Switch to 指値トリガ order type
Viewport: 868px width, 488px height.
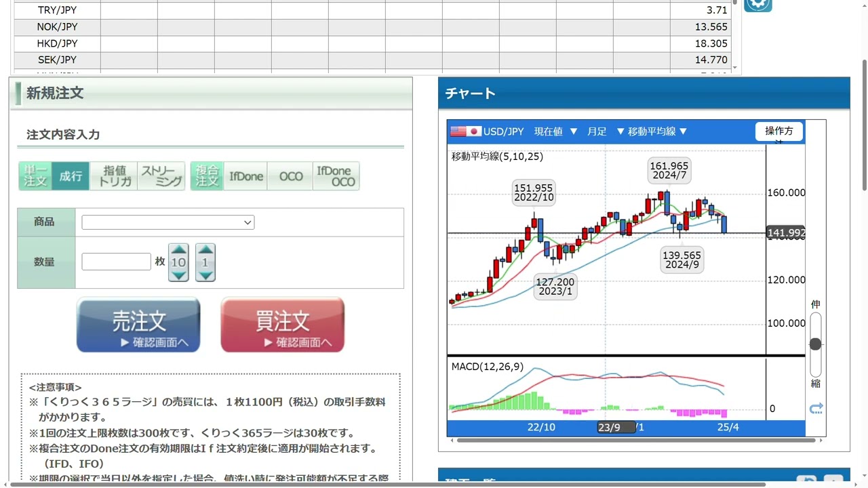click(x=113, y=176)
